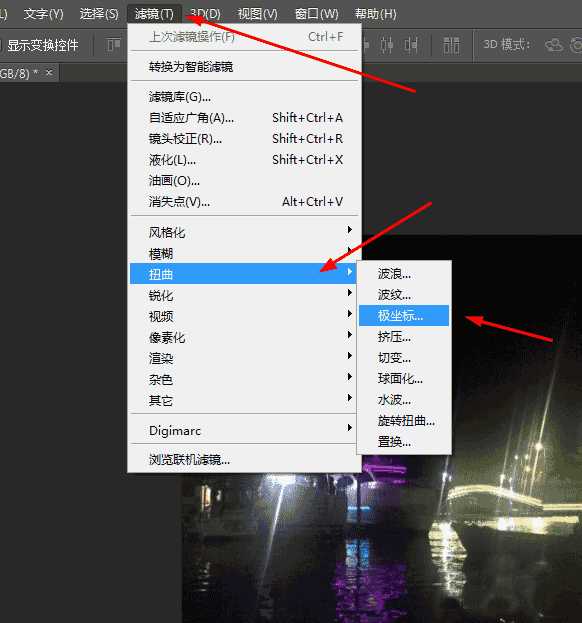This screenshot has height=623, width=582.
Task: Expand the 锐化 sharpen submenu
Action: point(244,295)
